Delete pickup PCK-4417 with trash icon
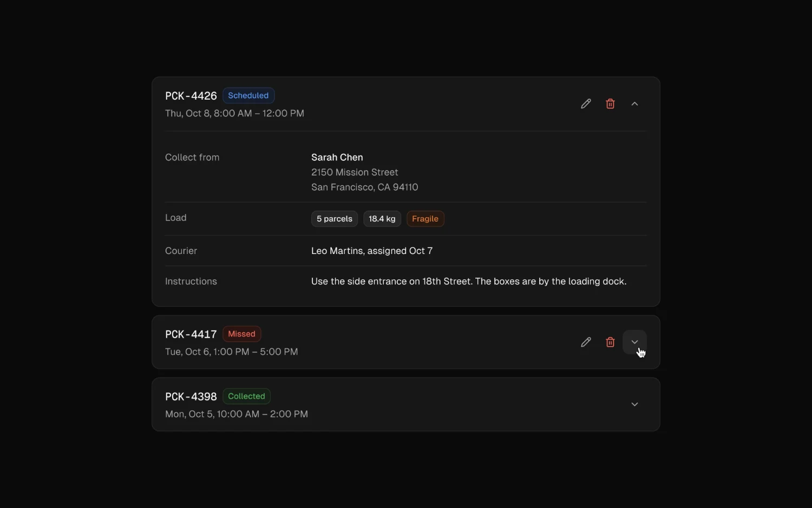Screen dimensions: 812x508 (610, 342)
